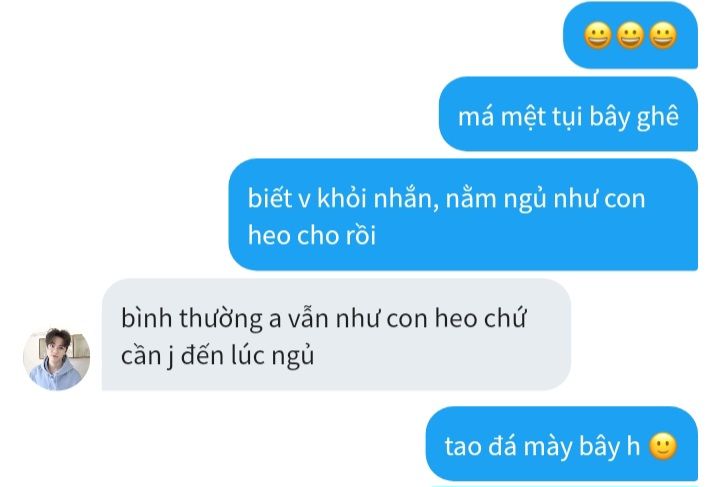This screenshot has height=487, width=720.
Task: Tap the "cần j đến lúc ngủ" text line
Action: tap(218, 356)
